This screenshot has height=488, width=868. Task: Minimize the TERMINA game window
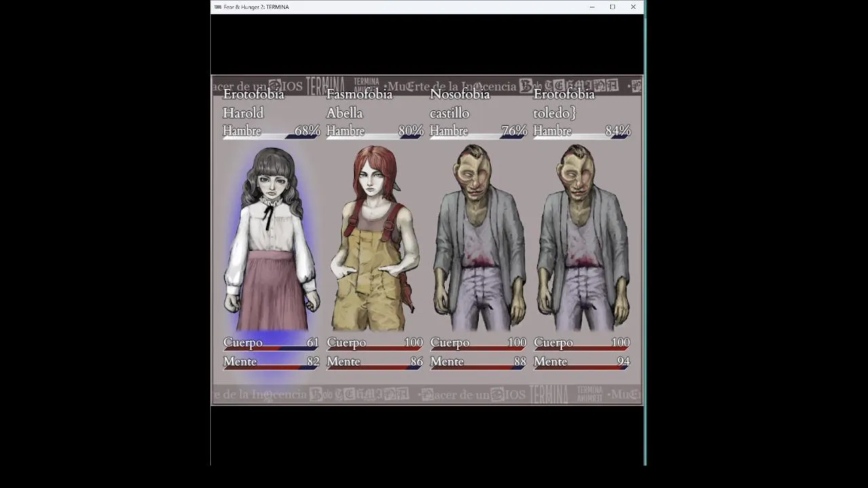pyautogui.click(x=592, y=7)
